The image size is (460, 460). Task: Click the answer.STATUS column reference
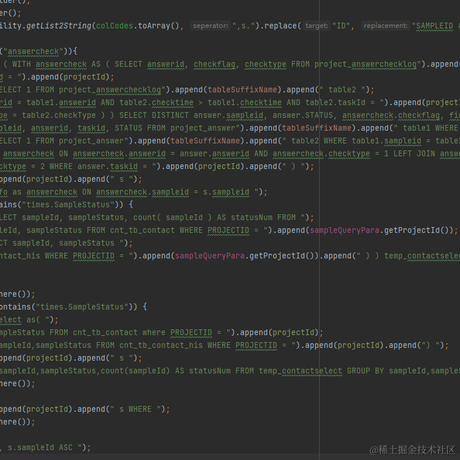point(303,115)
